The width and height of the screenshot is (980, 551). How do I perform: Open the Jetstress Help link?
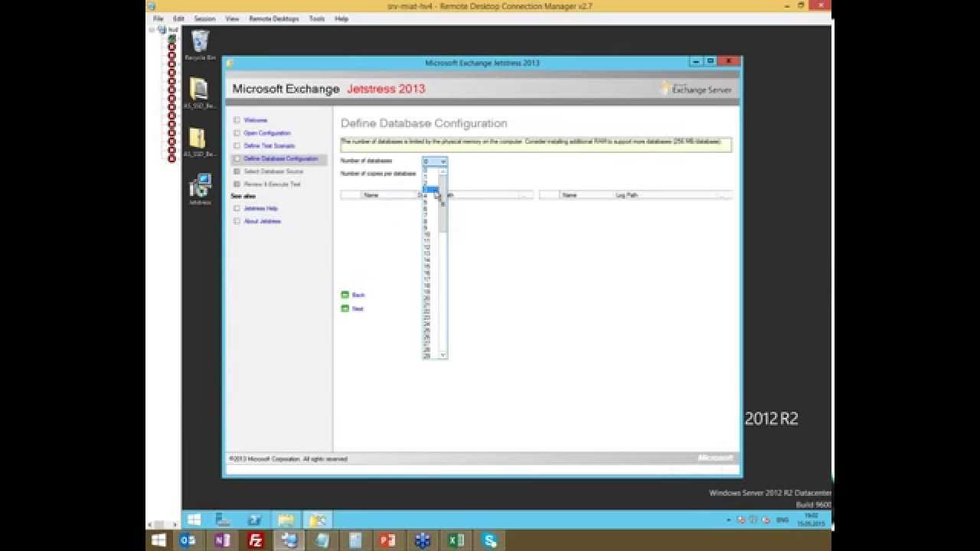[261, 208]
